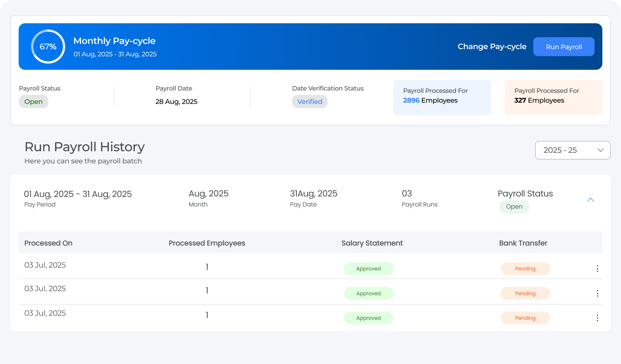The image size is (621, 364).
Task: Click the Change Pay-cycle link
Action: 492,47
